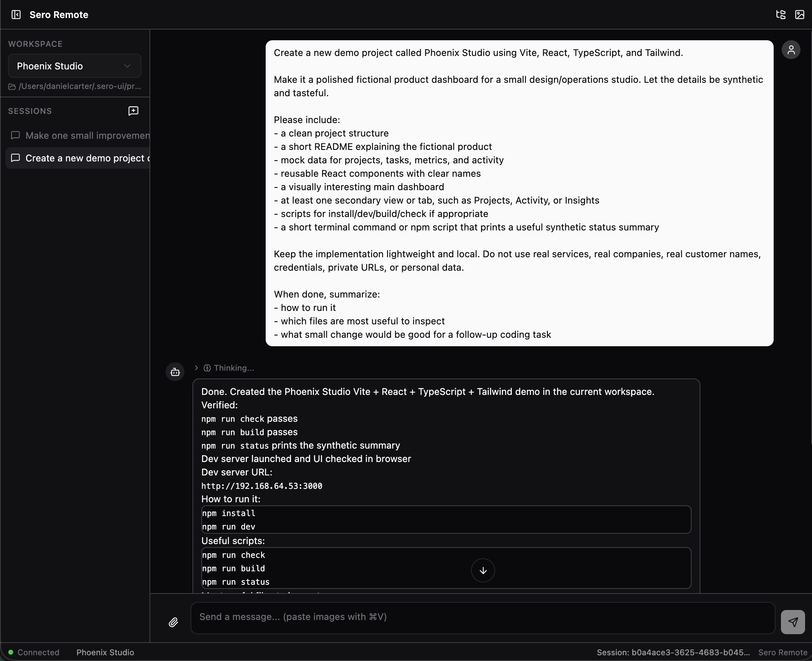812x661 pixels.
Task: Click the Connected status indicator
Action: (35, 652)
